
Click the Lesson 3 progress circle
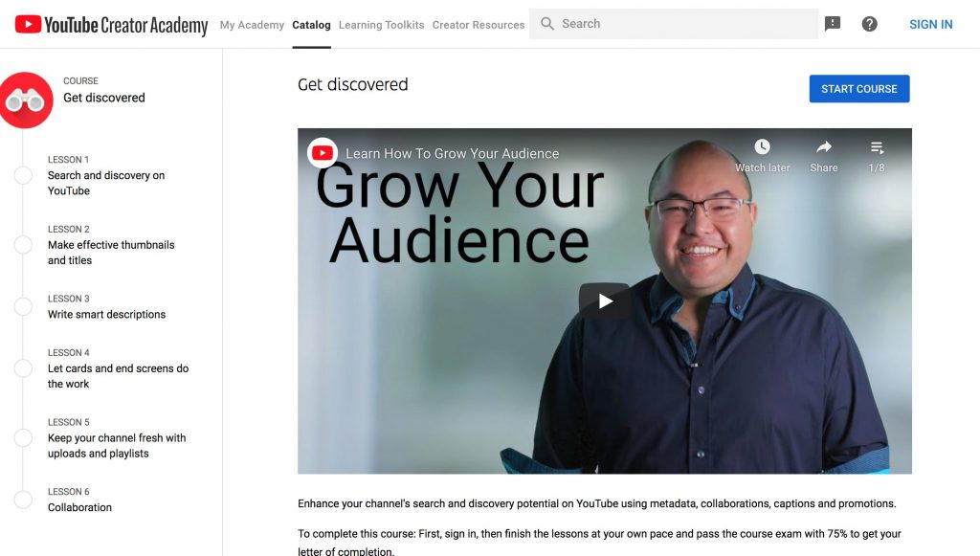tap(23, 307)
